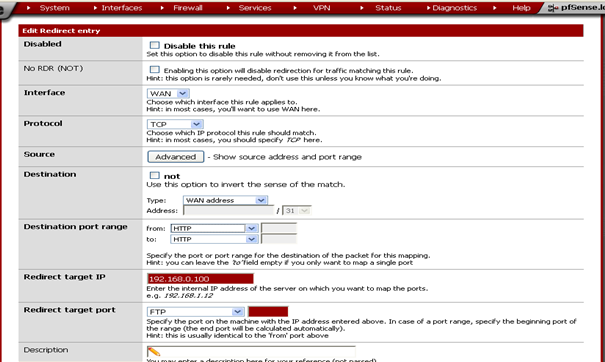Screen dimensions: 605x362
Task: Check the Destination 'not' invert checkbox
Action: point(154,175)
